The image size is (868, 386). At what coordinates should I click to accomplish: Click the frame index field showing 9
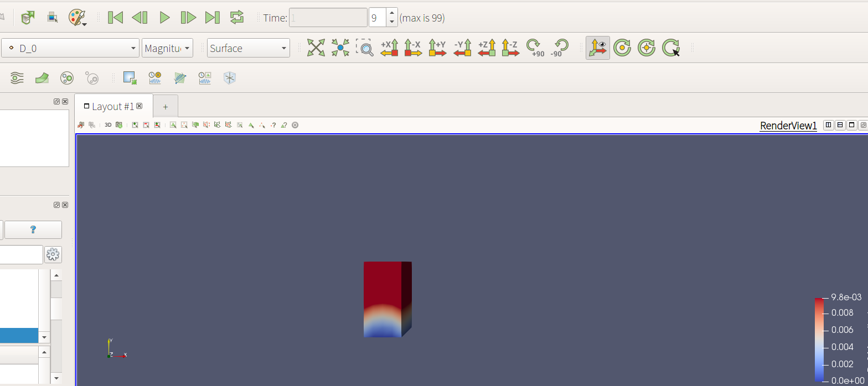point(378,18)
